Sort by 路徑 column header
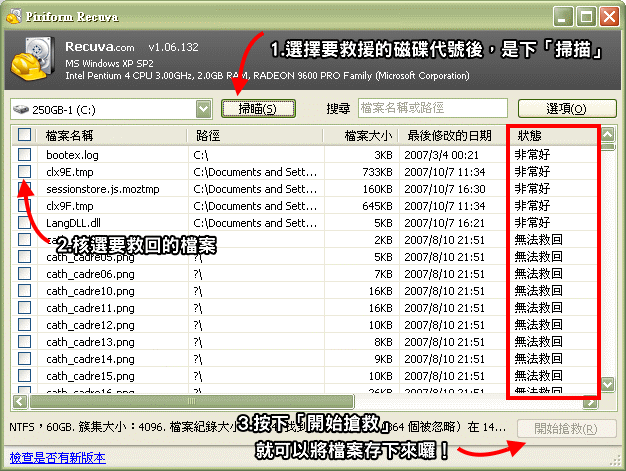 pos(256,136)
